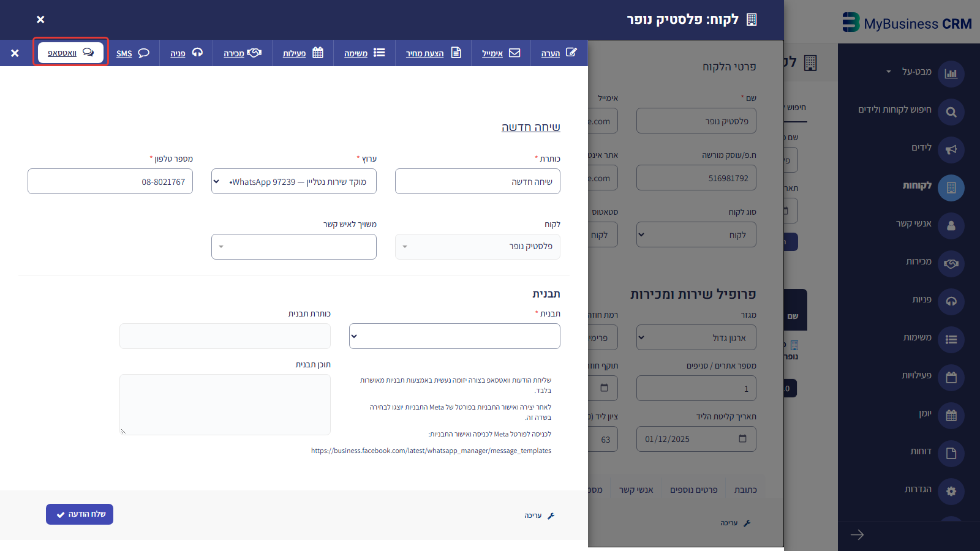The width and height of the screenshot is (980, 551).
Task: Open the משויך לאיש קשר dropdown
Action: (x=294, y=247)
